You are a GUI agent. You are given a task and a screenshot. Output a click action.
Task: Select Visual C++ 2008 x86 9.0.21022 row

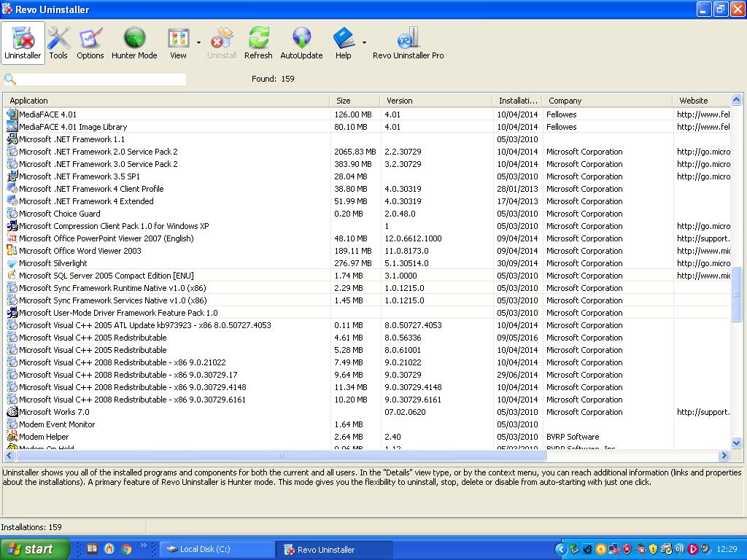(367, 362)
